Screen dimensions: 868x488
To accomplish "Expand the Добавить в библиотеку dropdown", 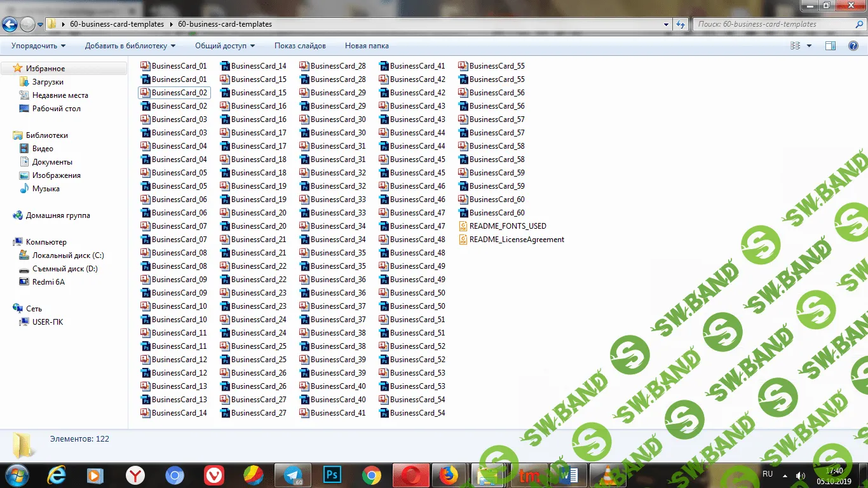I will click(x=130, y=46).
